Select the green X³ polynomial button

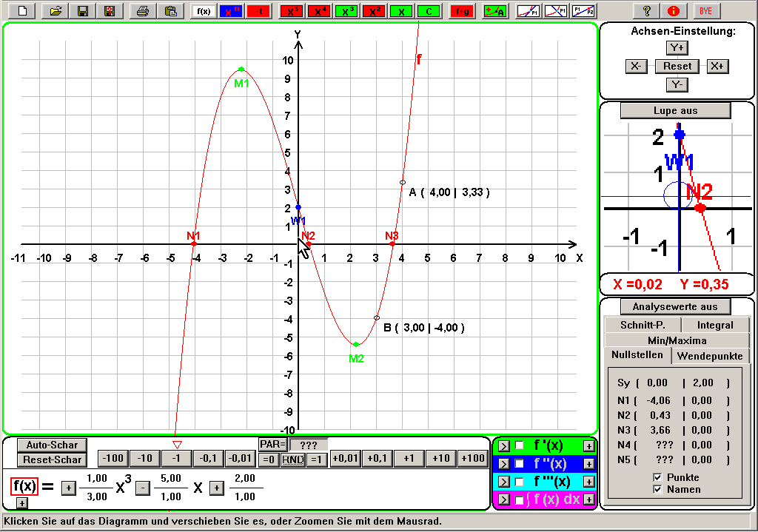[347, 11]
